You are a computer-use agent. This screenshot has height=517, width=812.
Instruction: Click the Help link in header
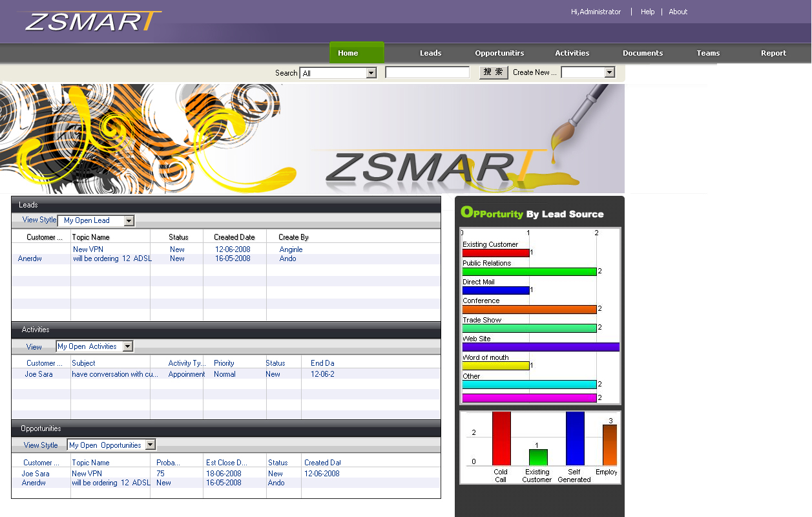tap(647, 12)
